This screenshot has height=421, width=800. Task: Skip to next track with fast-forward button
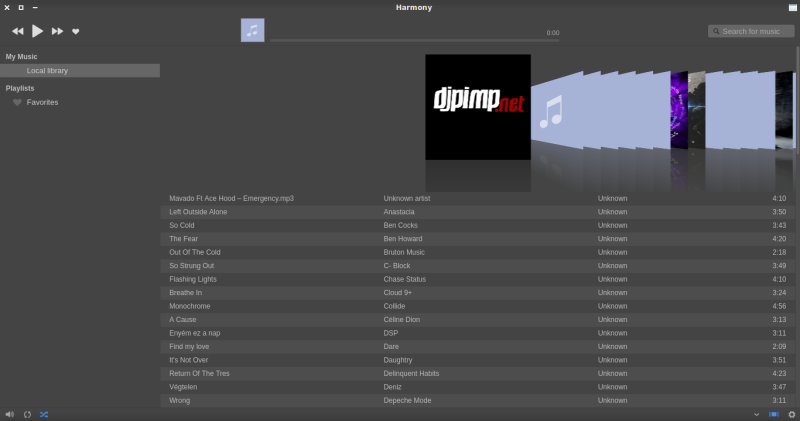(57, 31)
